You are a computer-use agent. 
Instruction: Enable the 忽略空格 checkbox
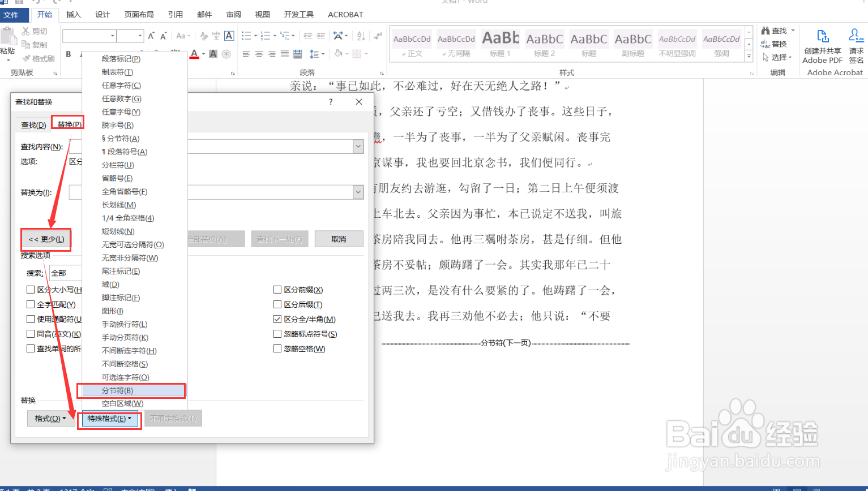pyautogui.click(x=277, y=348)
